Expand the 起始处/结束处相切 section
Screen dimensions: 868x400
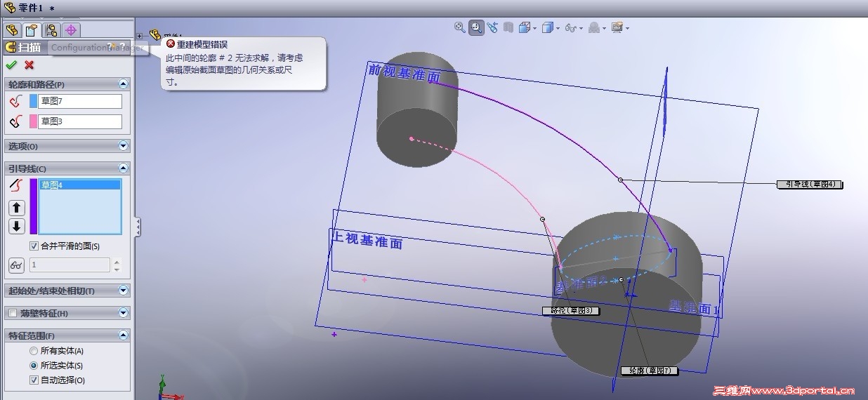coord(124,291)
